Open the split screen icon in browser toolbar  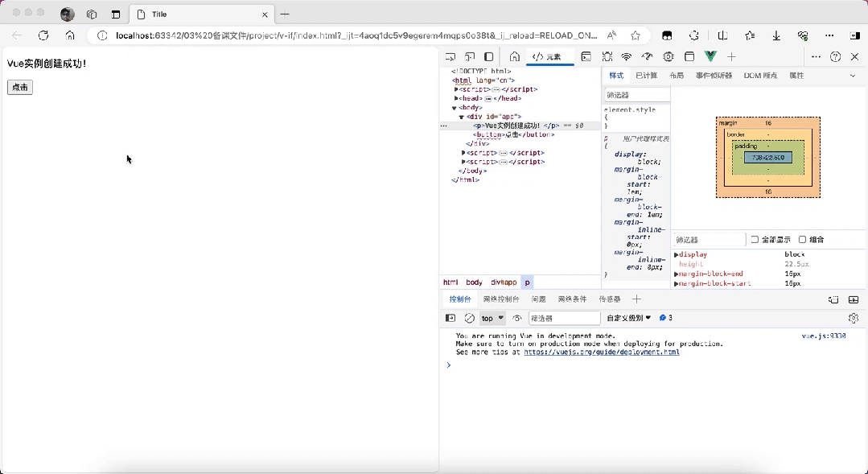pyautogui.click(x=722, y=35)
